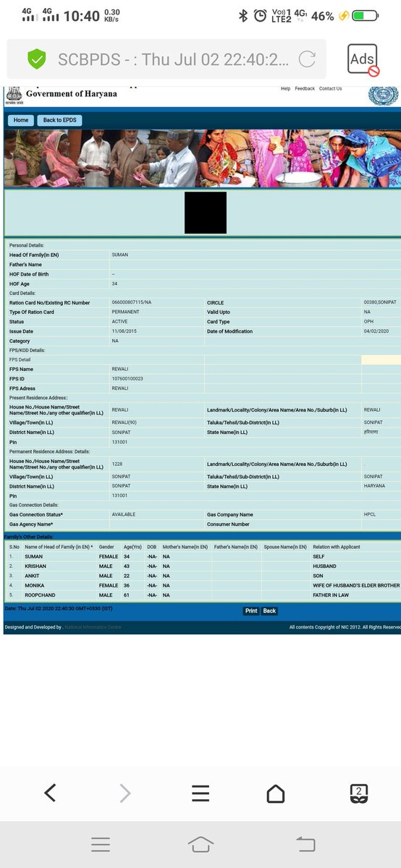
Task: Click the modification date 04/02/2020
Action: (376, 331)
